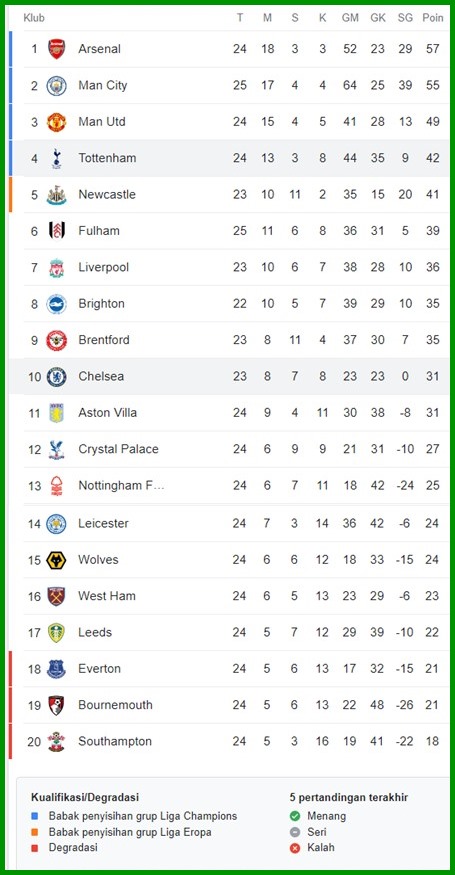Open the Bournemouth team link

115,705
